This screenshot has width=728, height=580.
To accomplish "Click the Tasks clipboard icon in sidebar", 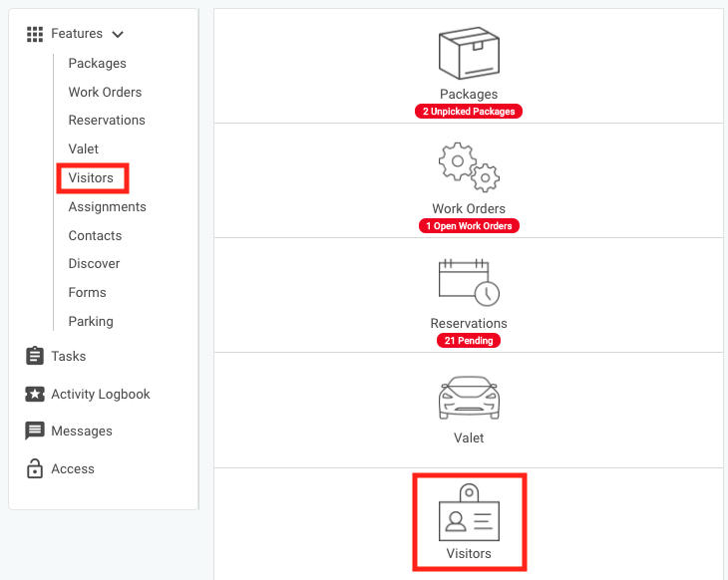I will (35, 356).
